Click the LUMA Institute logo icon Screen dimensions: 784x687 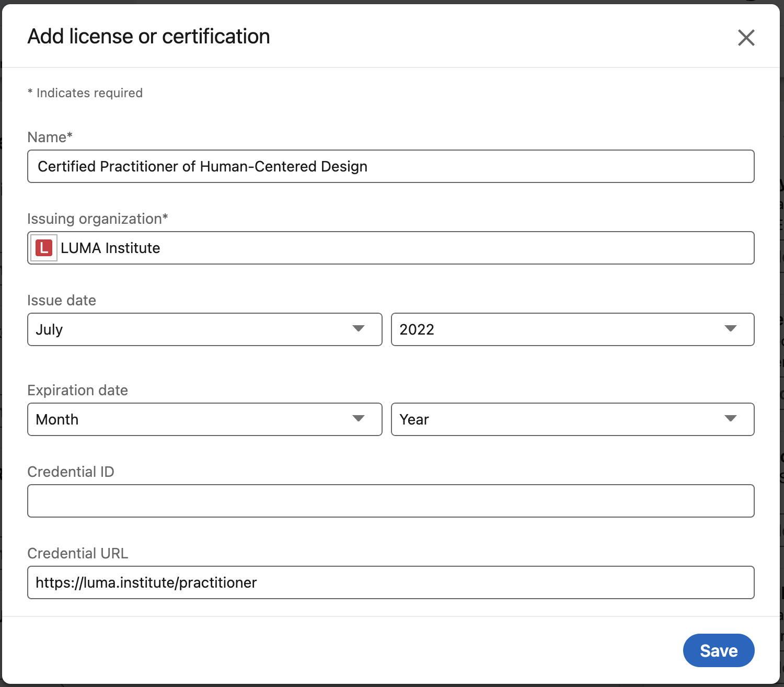tap(44, 248)
